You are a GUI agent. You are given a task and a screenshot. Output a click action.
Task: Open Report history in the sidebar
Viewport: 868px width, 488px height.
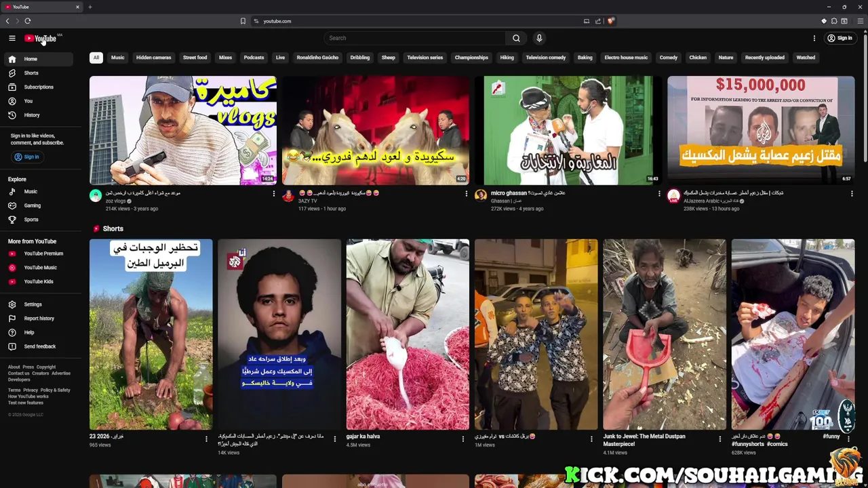tap(38, 319)
